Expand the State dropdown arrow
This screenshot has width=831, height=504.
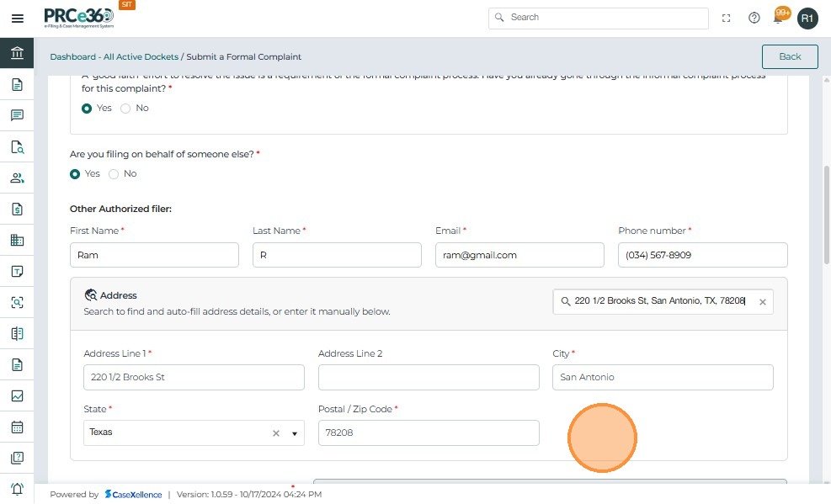[x=295, y=433]
